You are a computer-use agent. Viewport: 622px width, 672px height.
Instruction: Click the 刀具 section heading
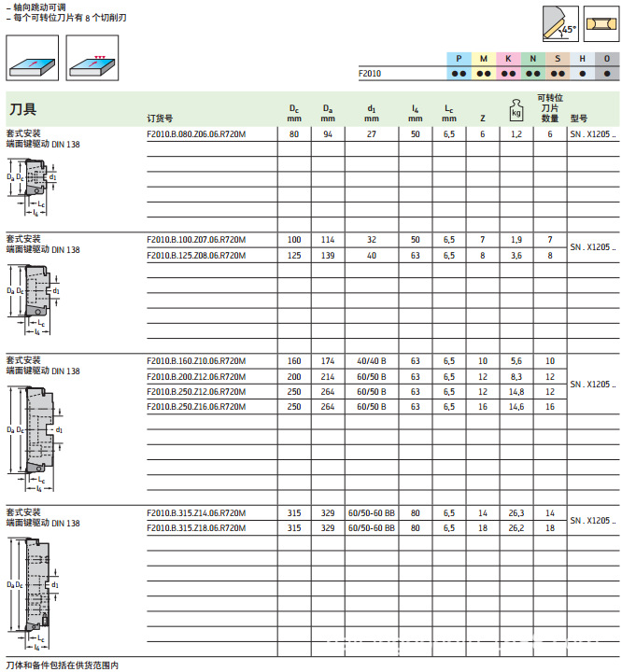(x=23, y=110)
